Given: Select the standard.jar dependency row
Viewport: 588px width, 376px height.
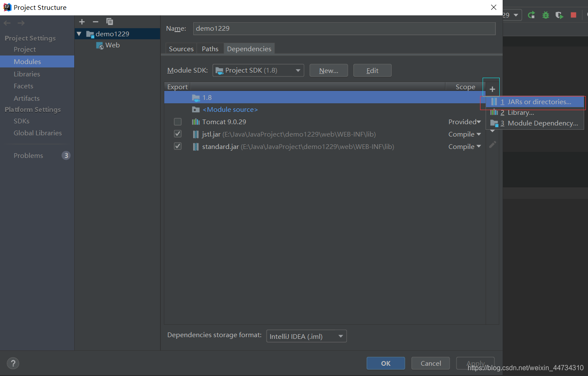Looking at the screenshot, I should point(325,146).
